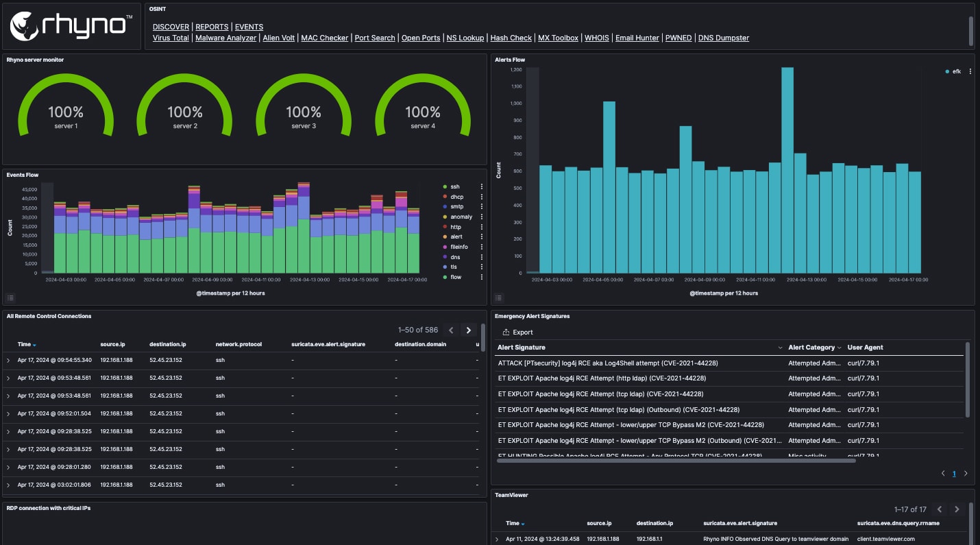Open User Agent column header
This screenshot has width=980, height=545.
coord(865,348)
